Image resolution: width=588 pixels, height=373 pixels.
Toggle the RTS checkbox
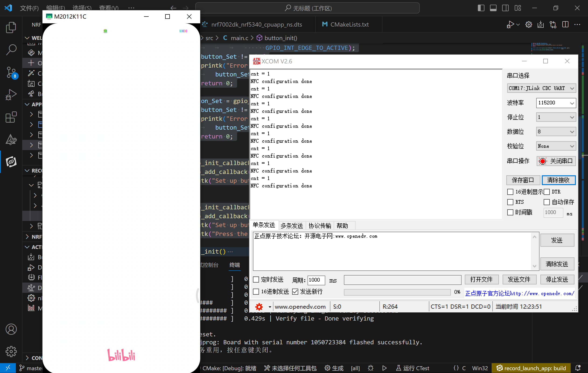(510, 202)
